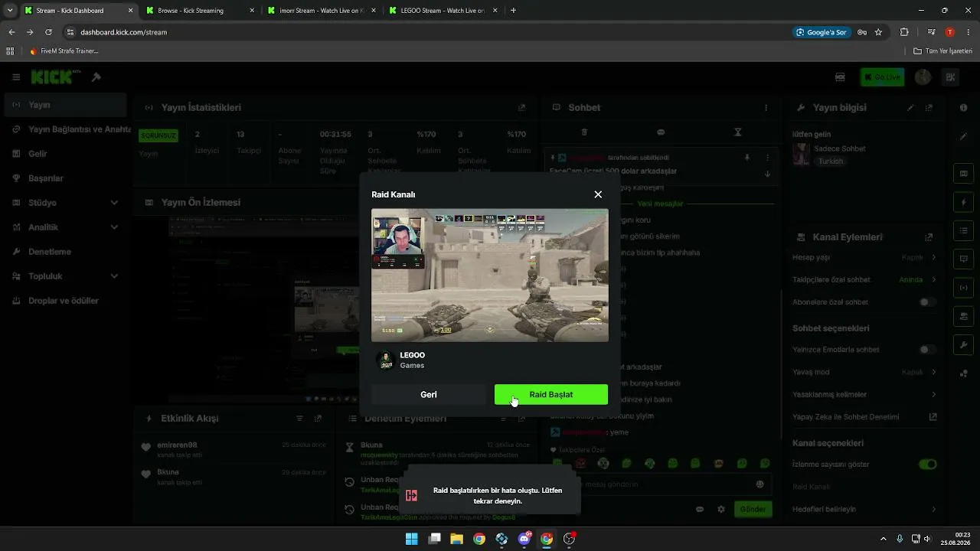Open File Explorer from taskbar

456,539
